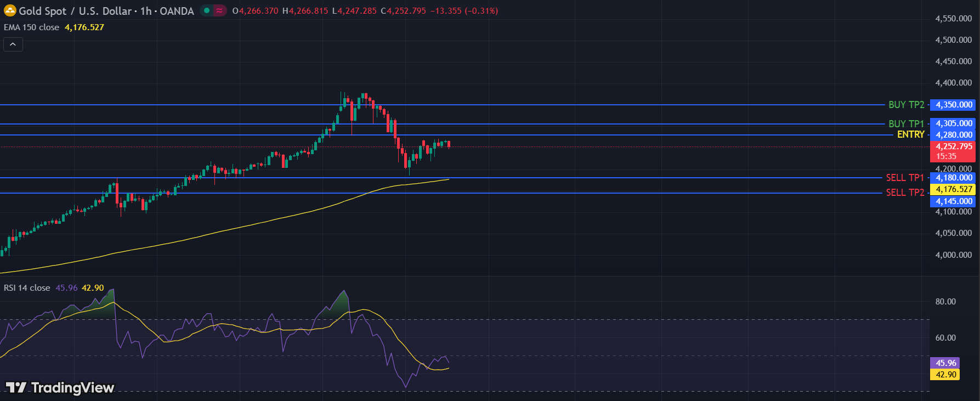Click the TradingView logo watermark
This screenshot has height=401, width=980.
coord(60,388)
